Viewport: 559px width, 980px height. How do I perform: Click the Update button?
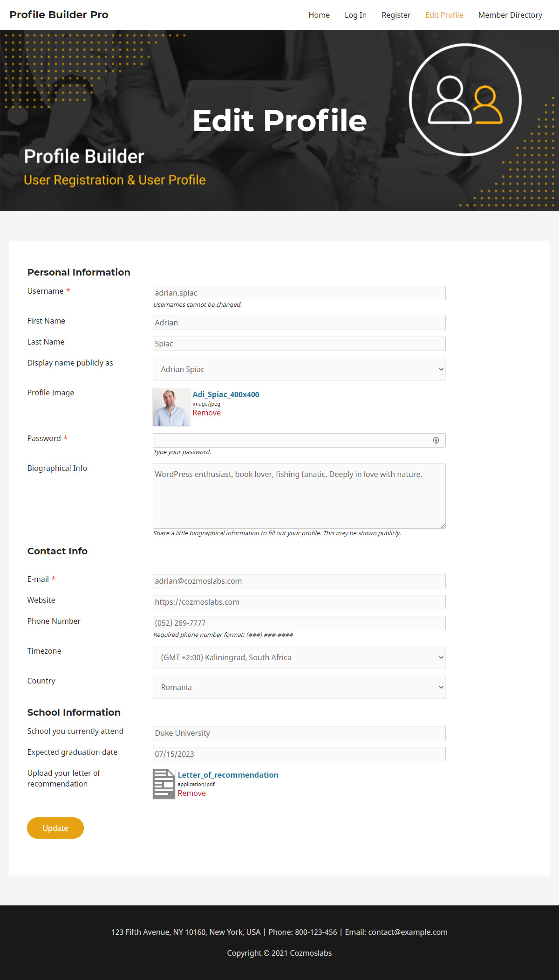coord(55,828)
